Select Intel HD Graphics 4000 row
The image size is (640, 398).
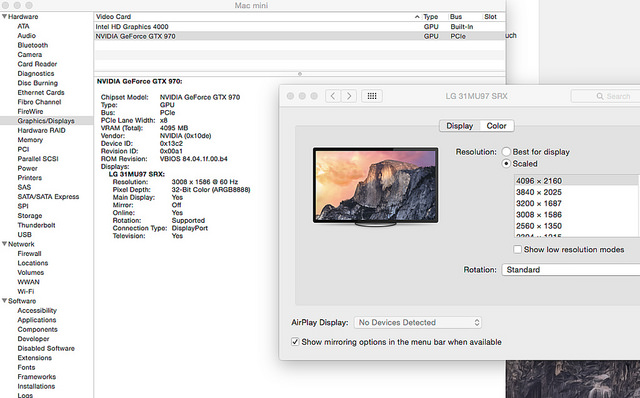pos(300,27)
